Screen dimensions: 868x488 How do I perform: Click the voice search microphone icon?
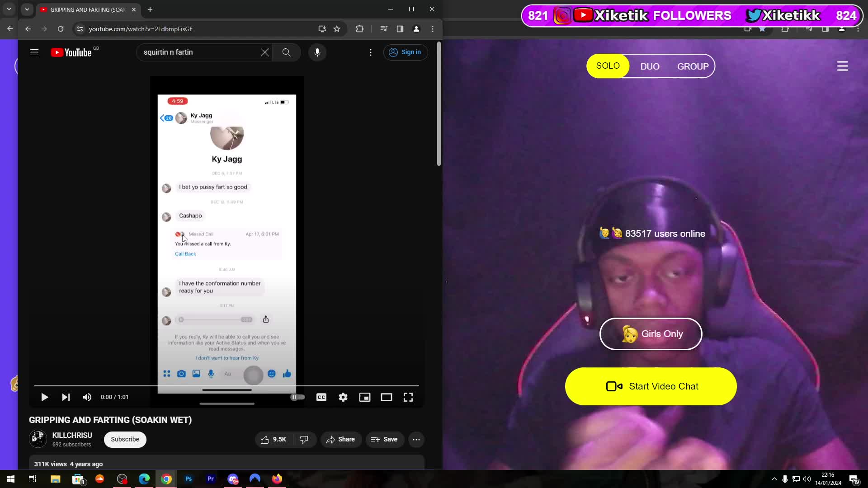pyautogui.click(x=317, y=52)
